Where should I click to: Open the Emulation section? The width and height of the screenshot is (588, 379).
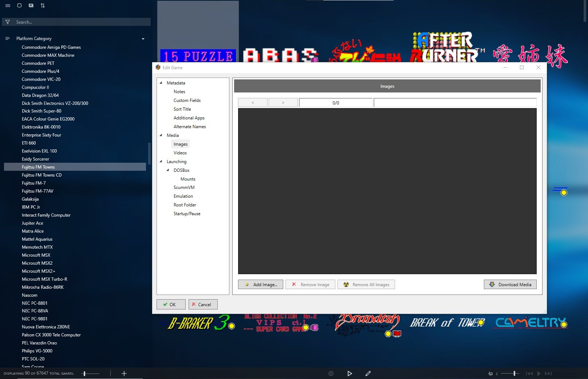(183, 196)
